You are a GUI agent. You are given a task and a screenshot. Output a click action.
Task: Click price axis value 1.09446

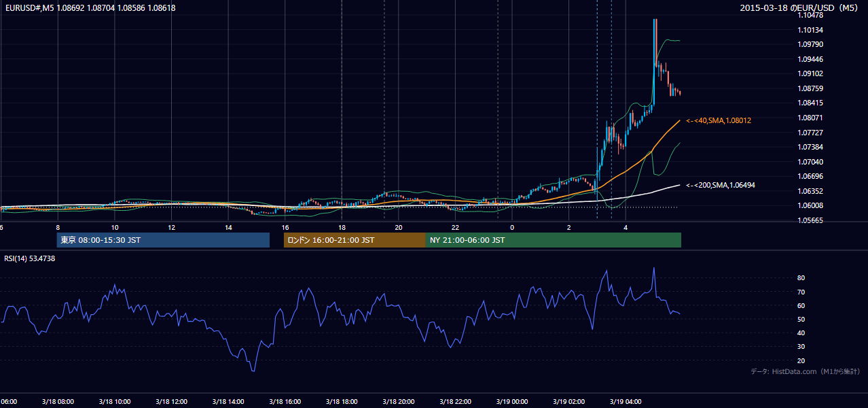point(811,59)
